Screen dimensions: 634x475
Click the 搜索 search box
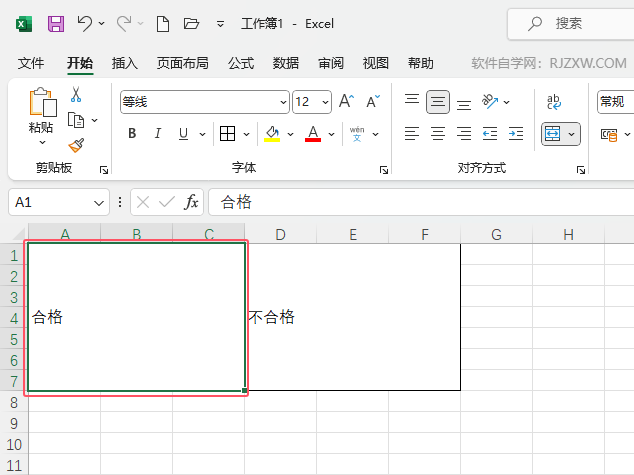[571, 24]
